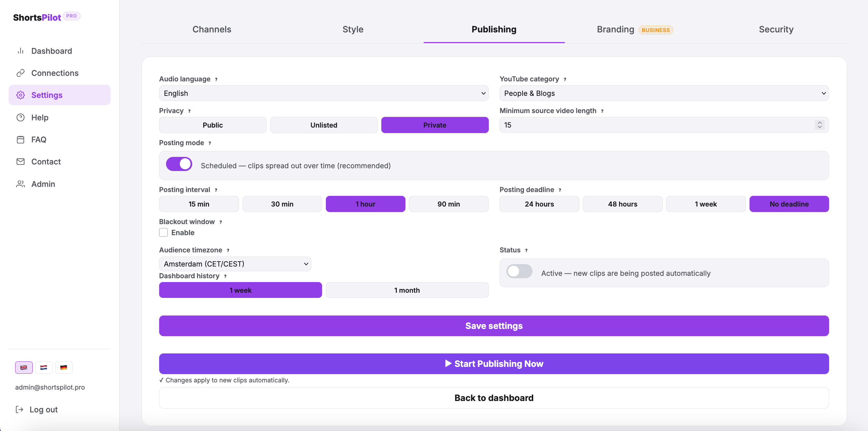
Task: Click the Help question-mark icon
Action: [20, 117]
